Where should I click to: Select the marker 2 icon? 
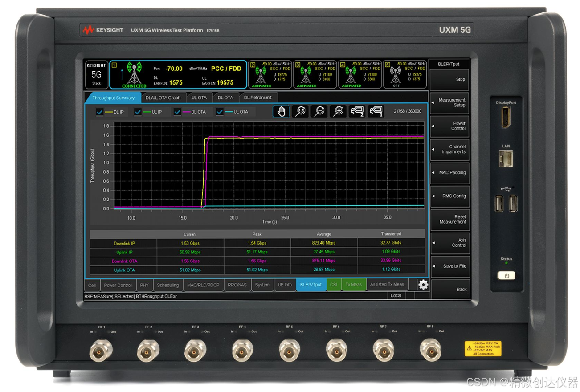(x=357, y=111)
